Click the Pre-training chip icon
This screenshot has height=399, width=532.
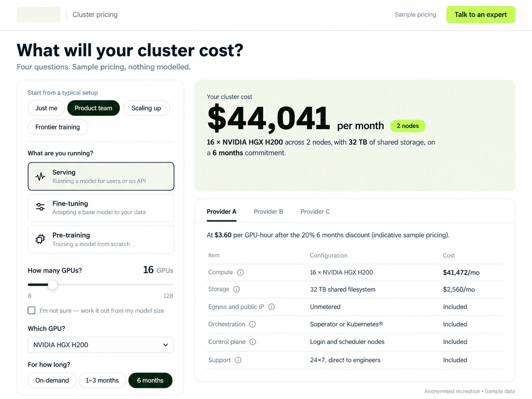(x=40, y=239)
